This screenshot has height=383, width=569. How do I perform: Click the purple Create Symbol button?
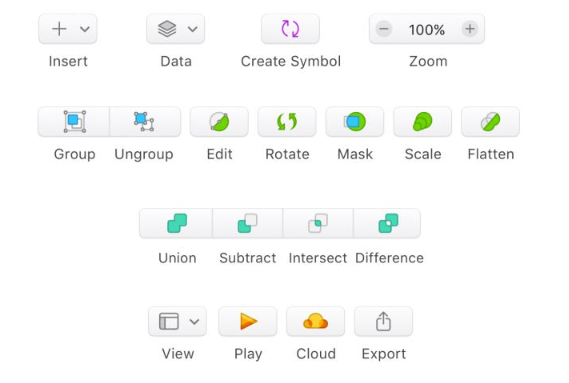click(x=290, y=29)
